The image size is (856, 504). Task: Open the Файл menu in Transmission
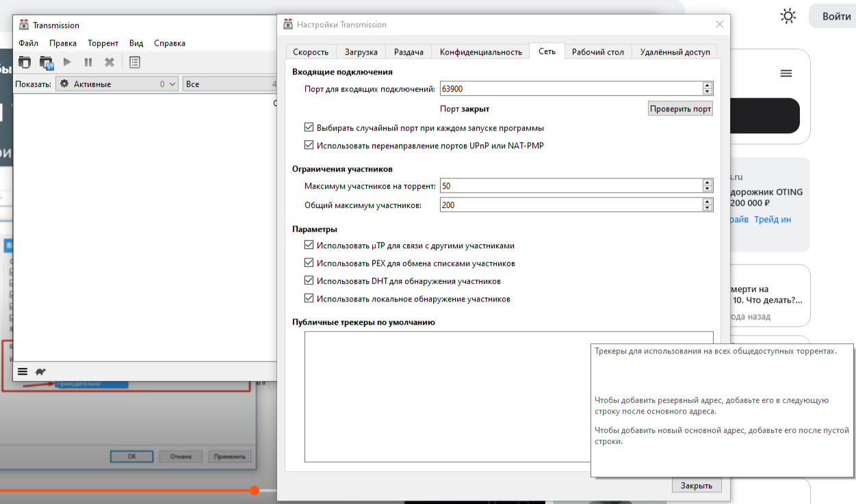coord(28,43)
